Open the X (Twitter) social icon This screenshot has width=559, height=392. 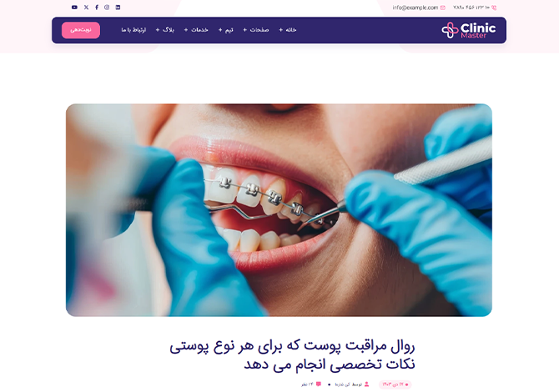pos(86,8)
